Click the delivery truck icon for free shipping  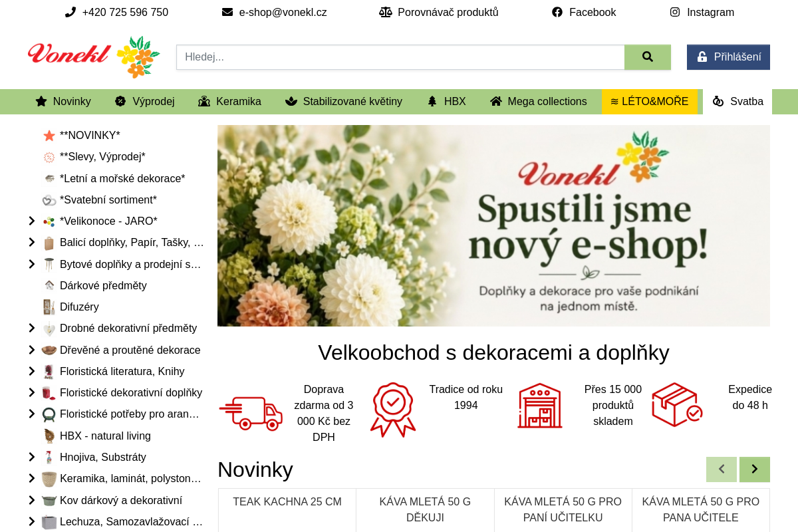[251, 413]
